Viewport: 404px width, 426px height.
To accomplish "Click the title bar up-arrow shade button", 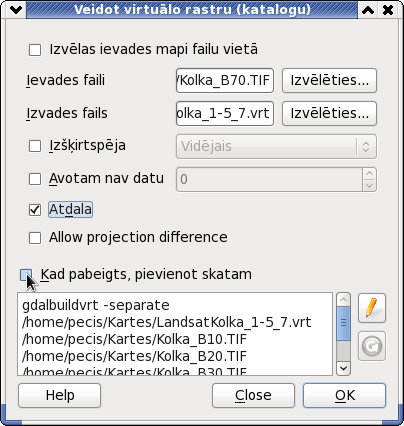I will 368,10.
